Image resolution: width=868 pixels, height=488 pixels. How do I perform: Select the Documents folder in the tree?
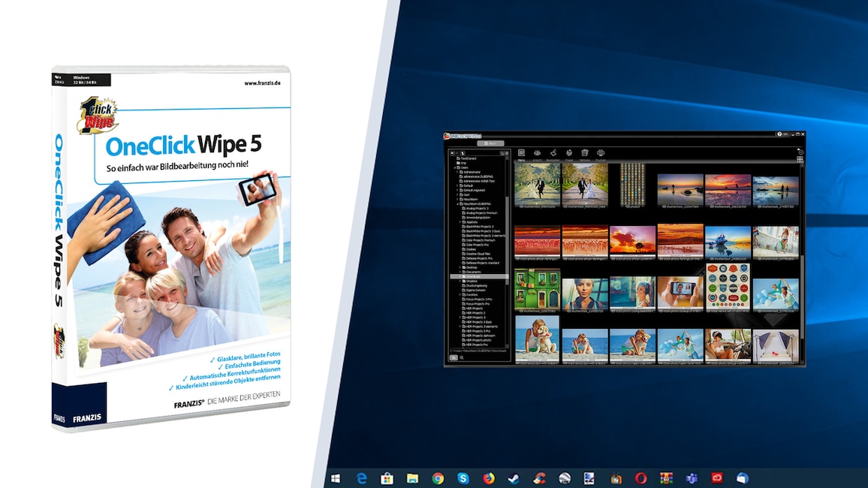473,272
